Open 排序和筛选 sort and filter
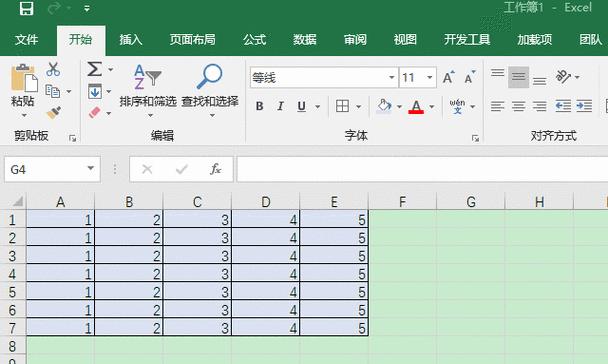 coord(148,91)
